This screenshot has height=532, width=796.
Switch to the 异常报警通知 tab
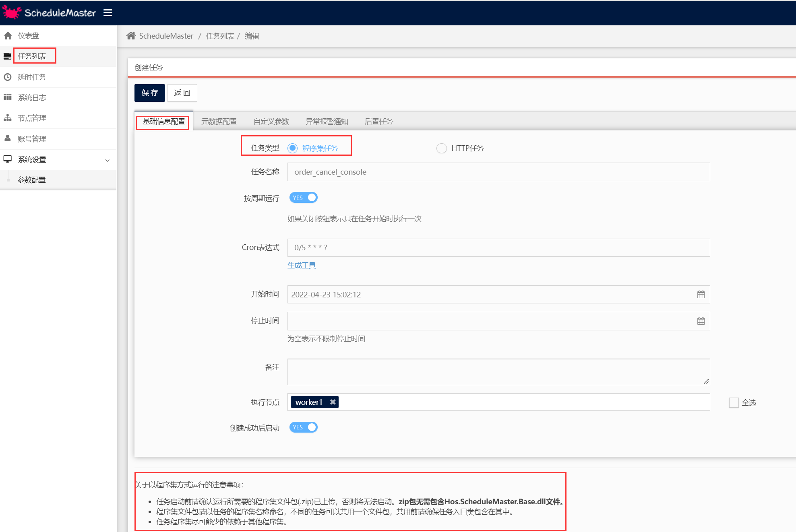[327, 122]
